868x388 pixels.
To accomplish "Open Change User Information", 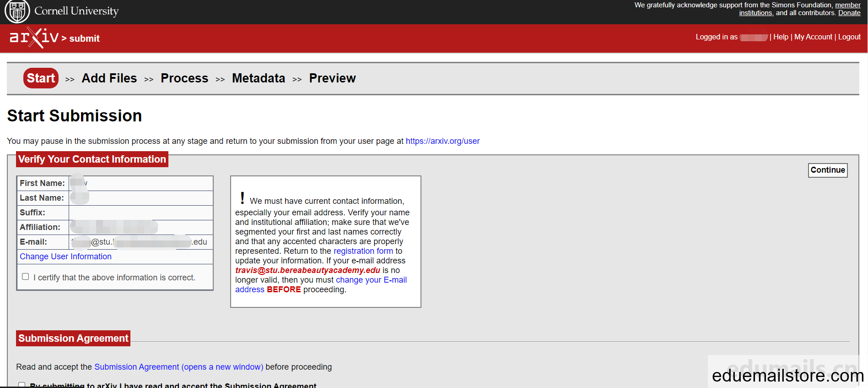I will [x=65, y=257].
